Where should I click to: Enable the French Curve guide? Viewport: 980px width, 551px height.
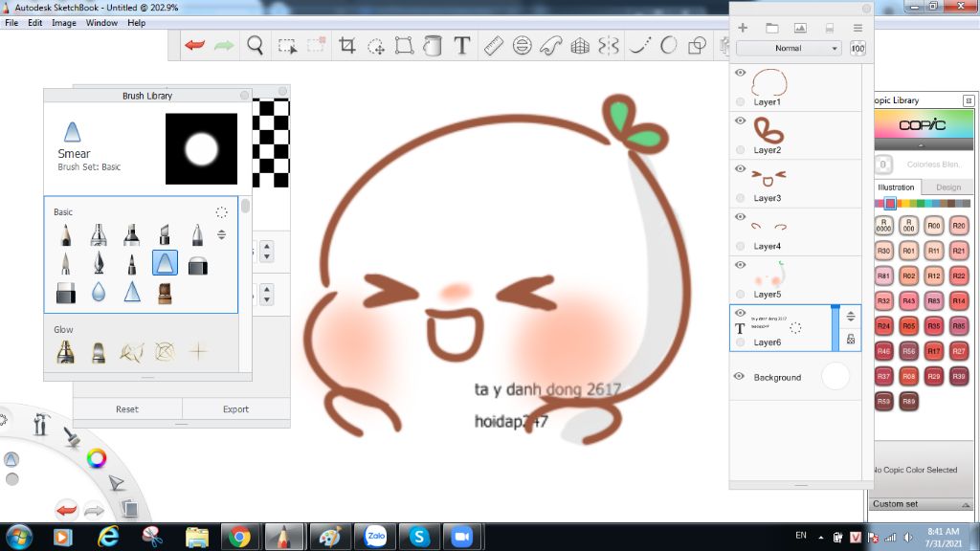click(x=550, y=45)
